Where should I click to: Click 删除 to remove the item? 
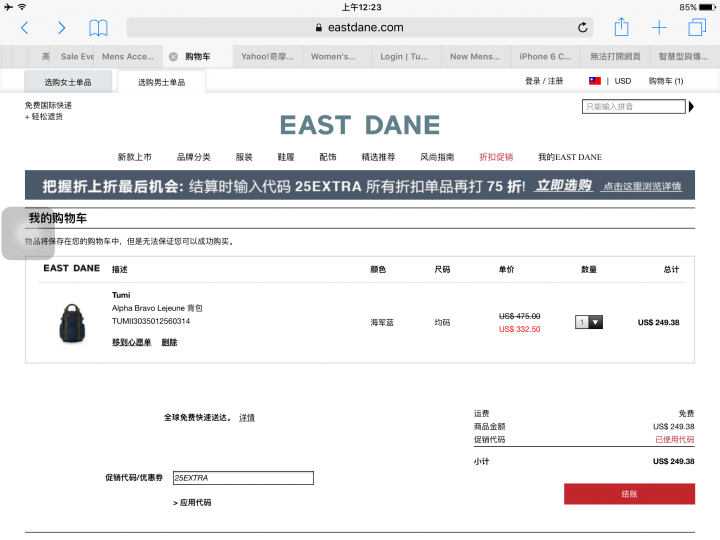(169, 342)
